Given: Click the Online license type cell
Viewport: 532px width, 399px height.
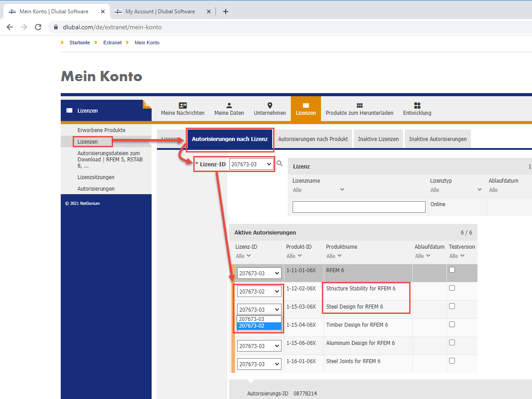Looking at the screenshot, I should [x=438, y=204].
